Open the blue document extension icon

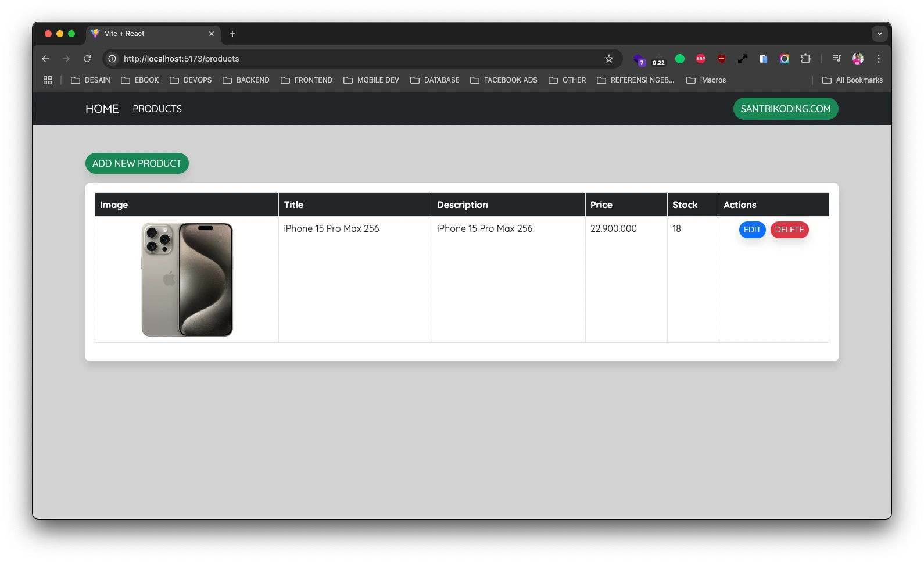click(x=764, y=59)
